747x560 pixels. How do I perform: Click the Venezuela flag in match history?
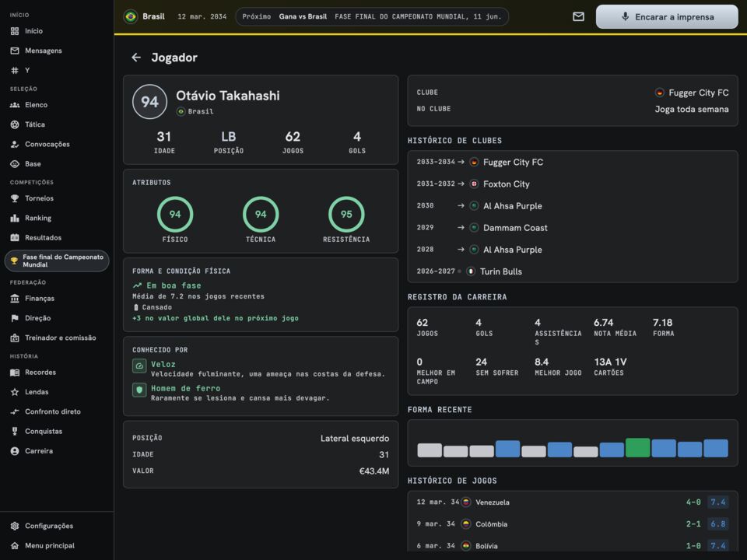[x=466, y=502]
